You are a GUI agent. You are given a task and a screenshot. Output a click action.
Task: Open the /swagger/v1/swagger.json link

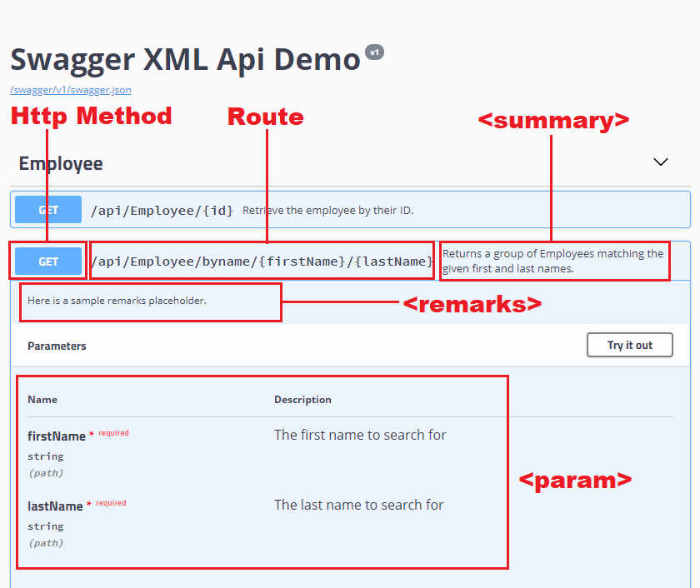pyautogui.click(x=70, y=90)
